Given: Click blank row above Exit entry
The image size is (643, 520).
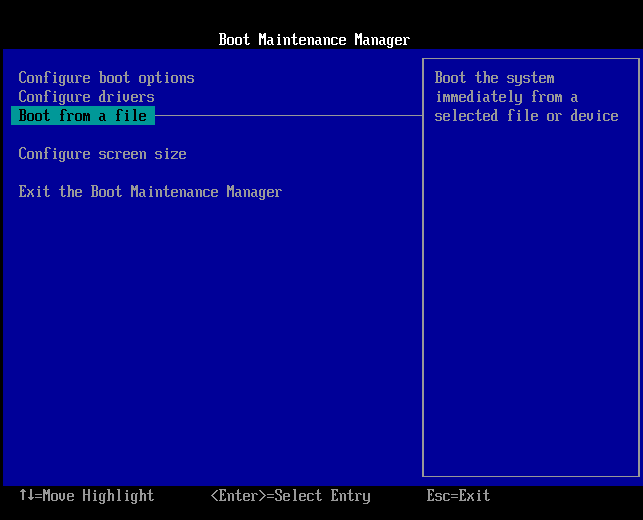Looking at the screenshot, I should [150, 173].
